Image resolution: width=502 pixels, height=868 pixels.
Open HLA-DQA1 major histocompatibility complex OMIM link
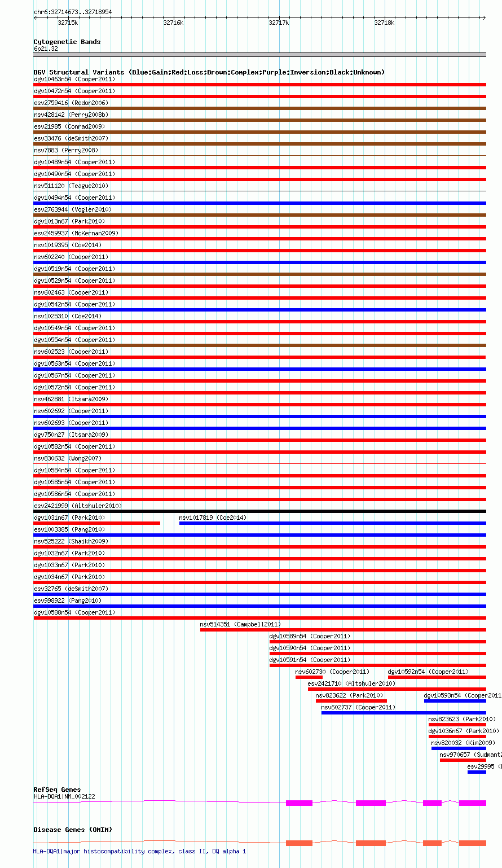pyautogui.click(x=140, y=851)
